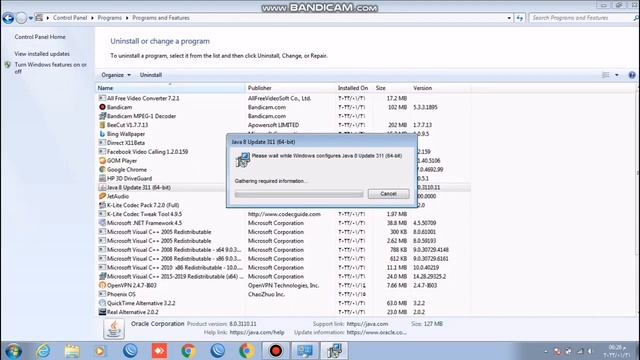Switch to Control Panel window in taskbar
640x360 pixels.
(305, 351)
